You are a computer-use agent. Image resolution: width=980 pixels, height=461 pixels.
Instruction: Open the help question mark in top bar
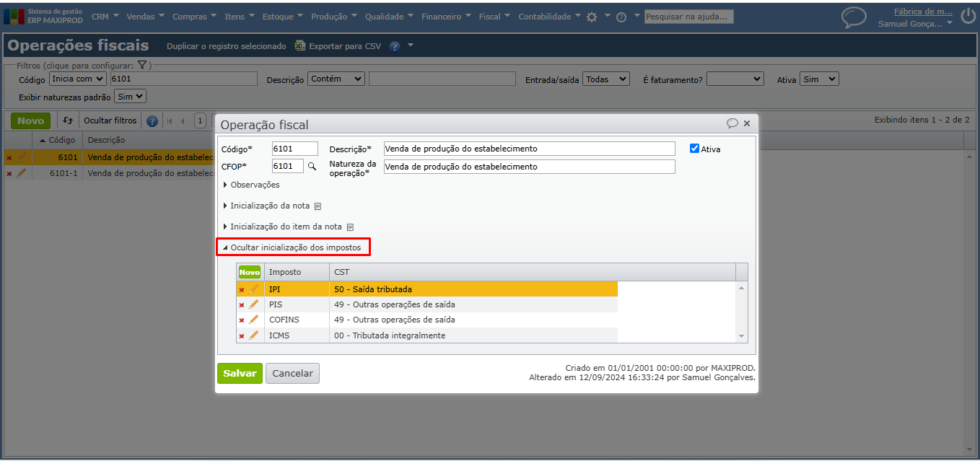coord(621,17)
